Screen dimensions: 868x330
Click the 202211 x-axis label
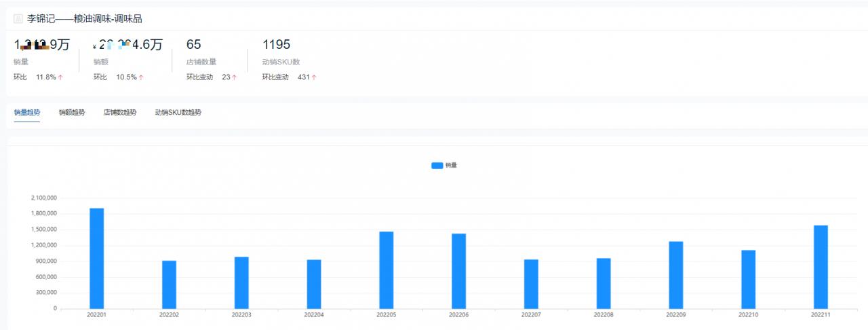tap(821, 315)
